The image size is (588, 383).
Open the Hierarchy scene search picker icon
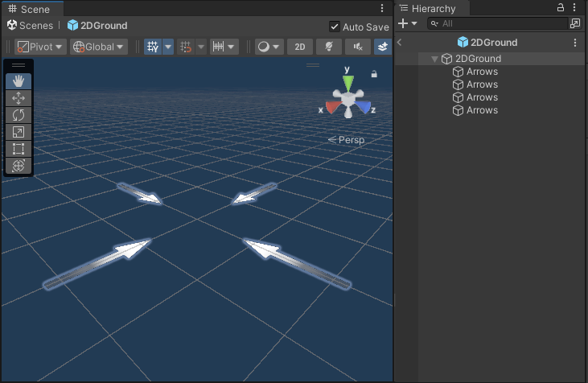pos(574,24)
